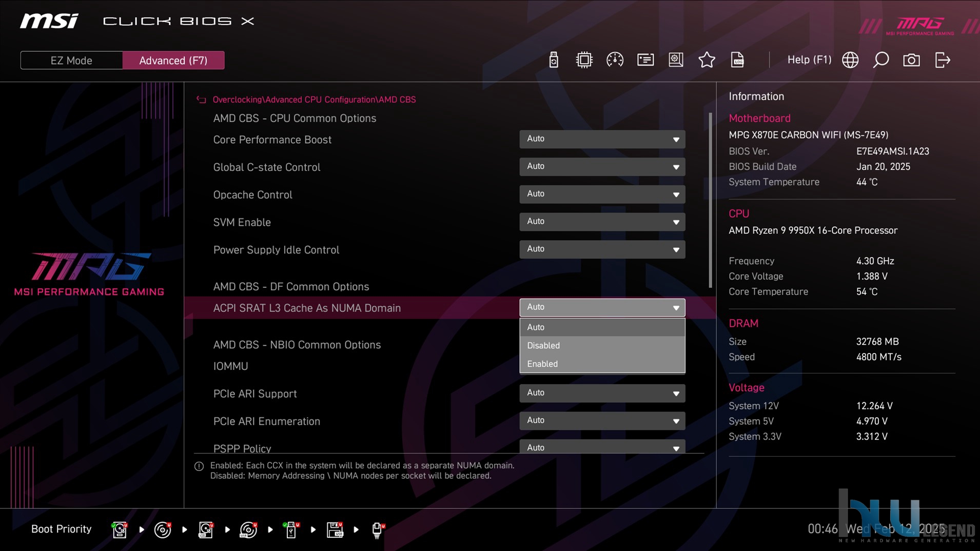Image resolution: width=980 pixels, height=551 pixels.
Task: Collapse ACPI SRAT L3 Cache dropdown
Action: [x=602, y=307]
